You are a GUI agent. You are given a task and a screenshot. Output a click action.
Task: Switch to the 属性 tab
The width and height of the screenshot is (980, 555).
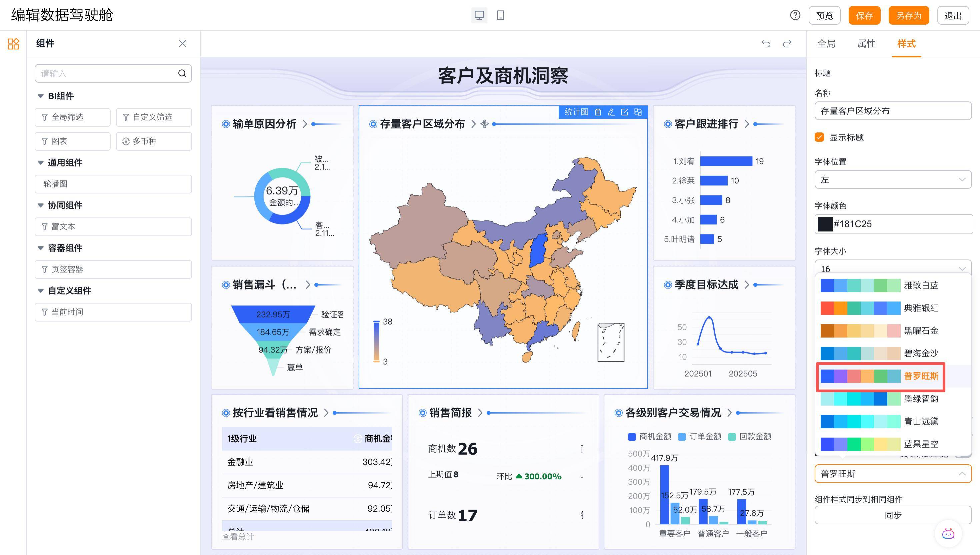click(x=866, y=44)
